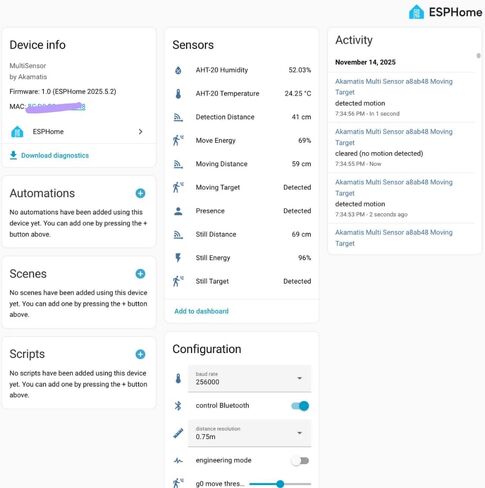Open the baud rate dropdown
Screen dimensions: 485x488
coord(249,378)
